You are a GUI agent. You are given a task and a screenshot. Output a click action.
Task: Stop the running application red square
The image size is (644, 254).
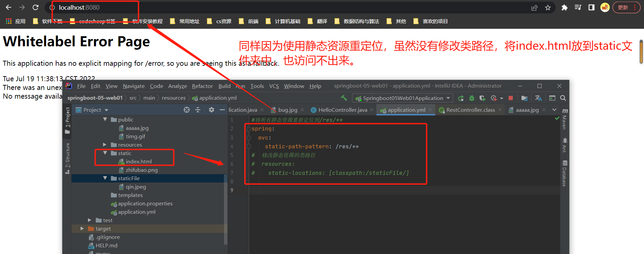coord(510,98)
